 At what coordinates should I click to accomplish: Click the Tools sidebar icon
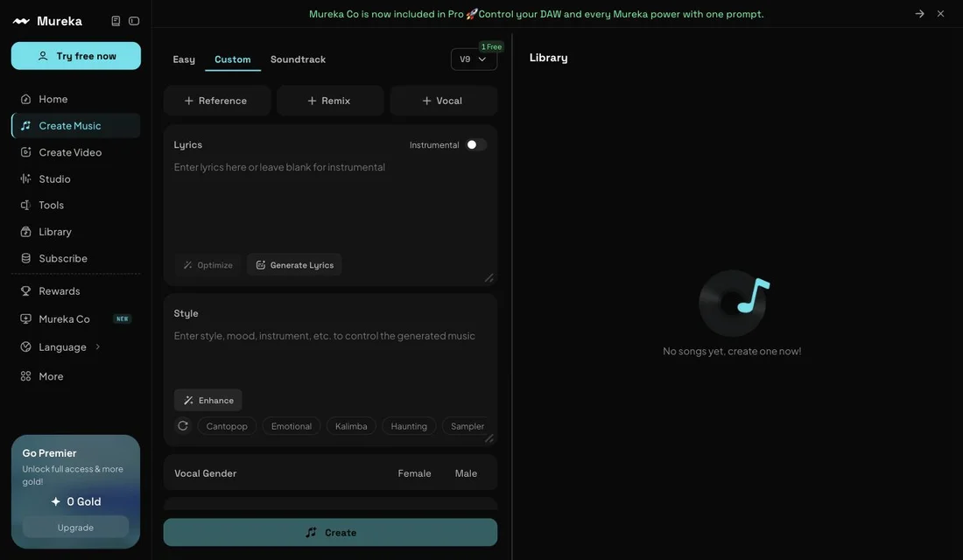click(x=25, y=205)
